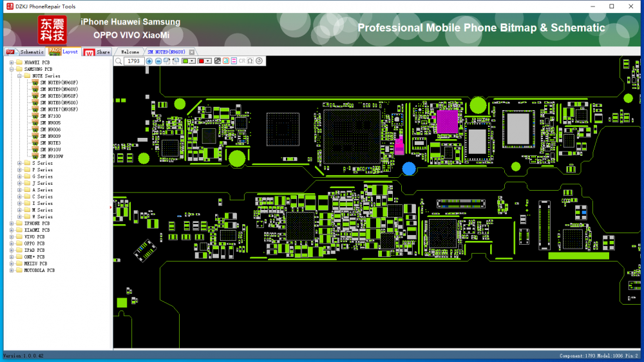This screenshot has width=644, height=362.
Task: Click the blue circle test point on board
Action: pyautogui.click(x=409, y=169)
